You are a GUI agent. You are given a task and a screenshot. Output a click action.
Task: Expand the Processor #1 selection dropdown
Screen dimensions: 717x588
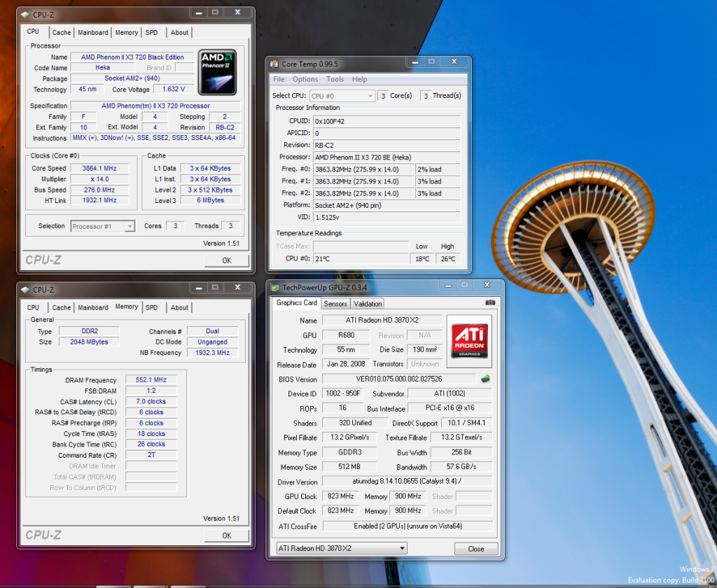click(x=130, y=226)
